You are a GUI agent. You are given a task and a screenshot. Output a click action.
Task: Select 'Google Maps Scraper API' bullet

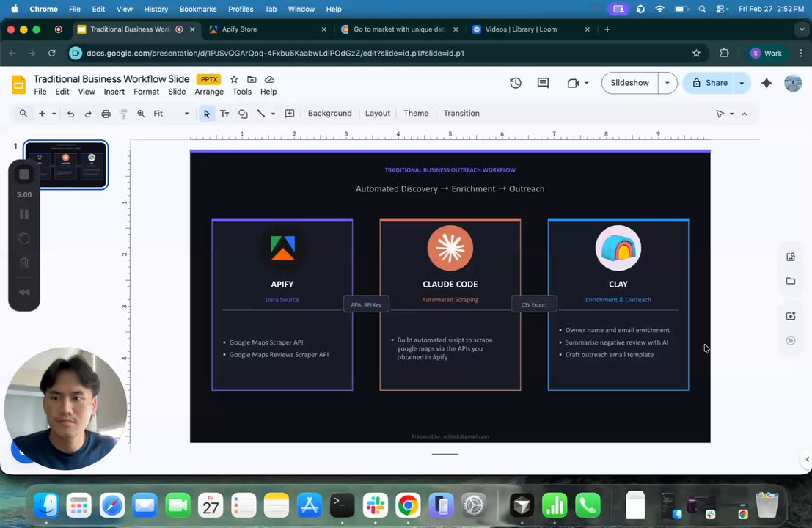(266, 342)
